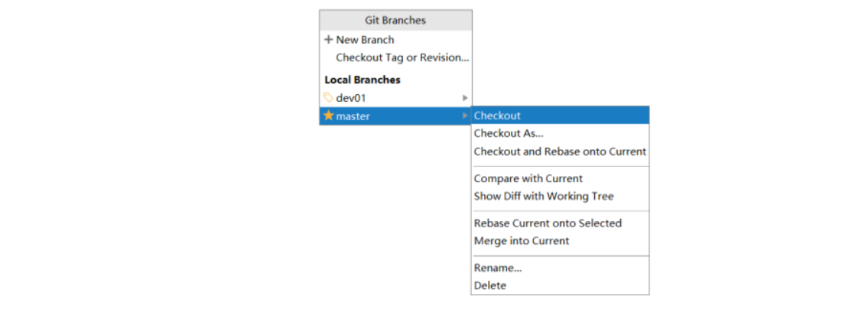
Task: Click Compare with Current
Action: (528, 178)
